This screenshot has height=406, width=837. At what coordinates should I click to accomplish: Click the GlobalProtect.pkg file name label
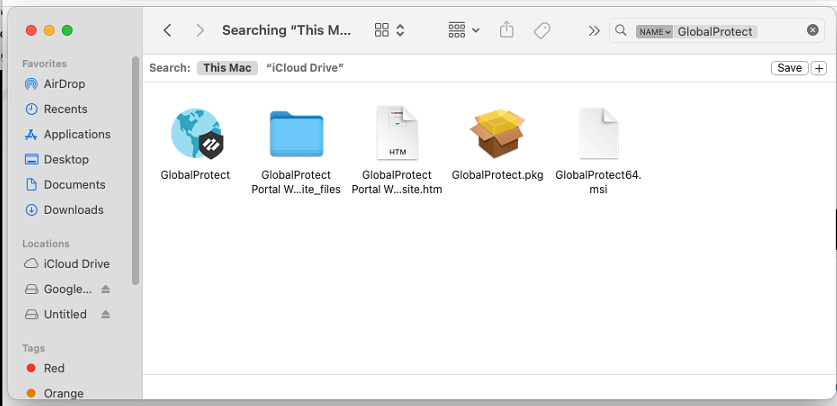click(x=497, y=175)
